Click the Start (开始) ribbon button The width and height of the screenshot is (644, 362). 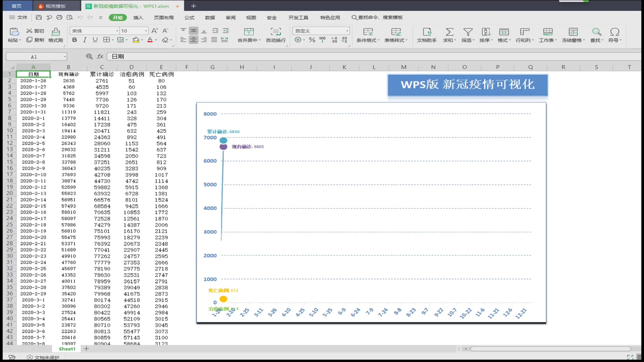click(118, 17)
